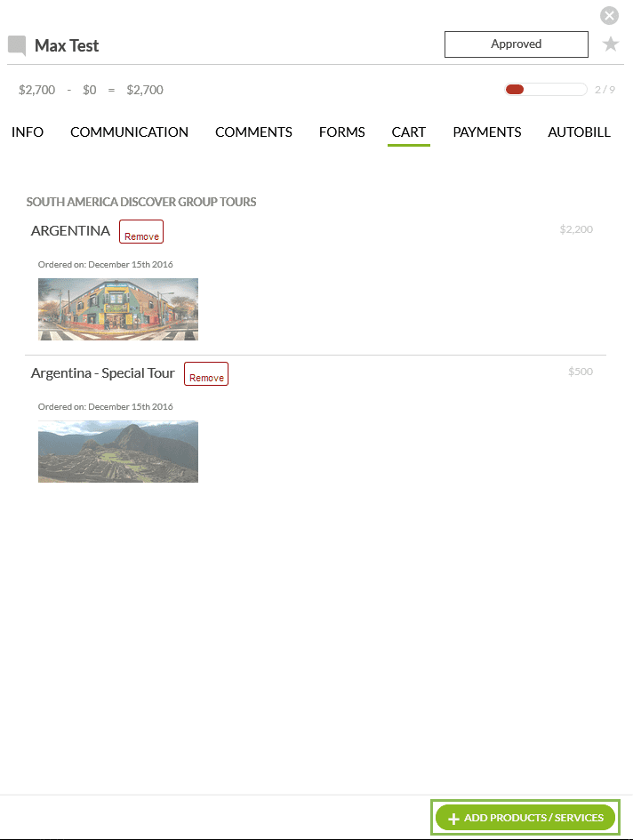This screenshot has width=633, height=840.
Task: Open the Approved status dropdown
Action: (516, 44)
